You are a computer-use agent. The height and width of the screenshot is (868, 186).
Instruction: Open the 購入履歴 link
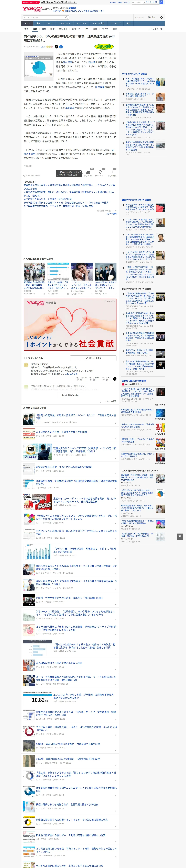click(x=152, y=18)
